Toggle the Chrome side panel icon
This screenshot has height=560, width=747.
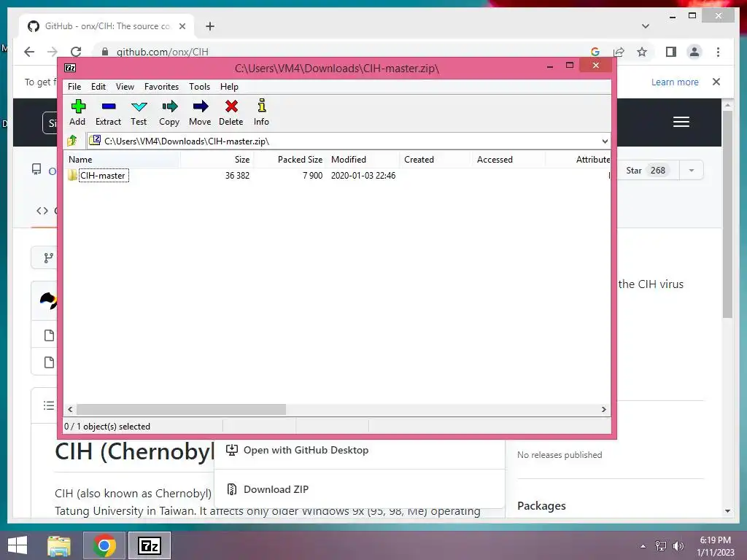pyautogui.click(x=671, y=52)
